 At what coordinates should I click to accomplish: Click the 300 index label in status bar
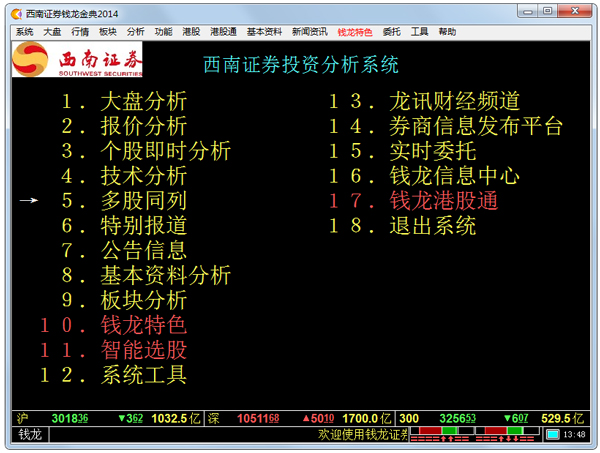409,419
